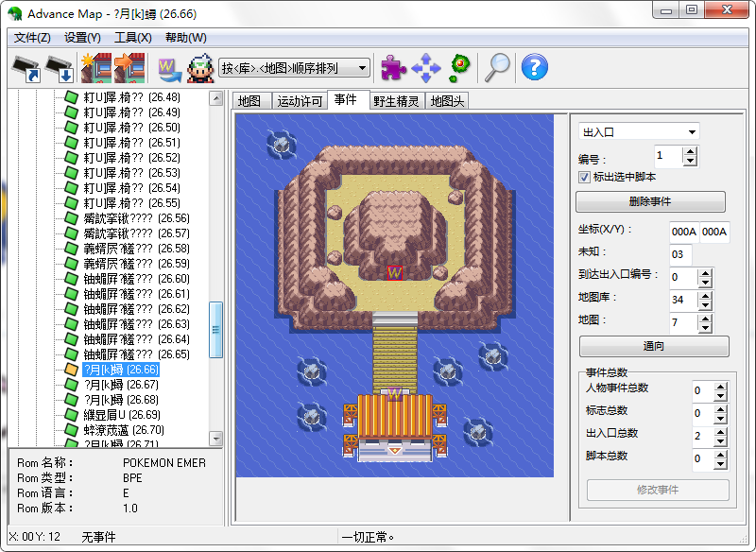756x552 pixels.
Task: Open the world map editor icon
Action: tap(169, 69)
